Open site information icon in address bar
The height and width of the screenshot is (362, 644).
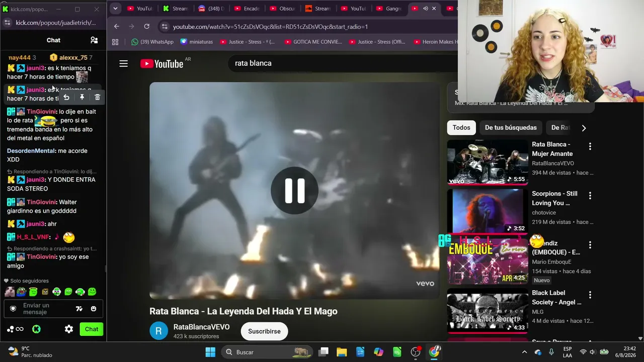tap(165, 27)
